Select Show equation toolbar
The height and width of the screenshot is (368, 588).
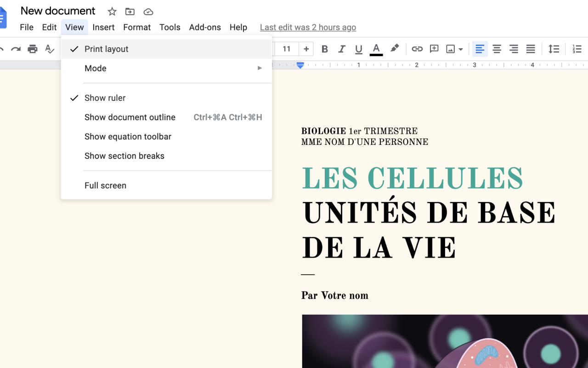coord(166,137)
